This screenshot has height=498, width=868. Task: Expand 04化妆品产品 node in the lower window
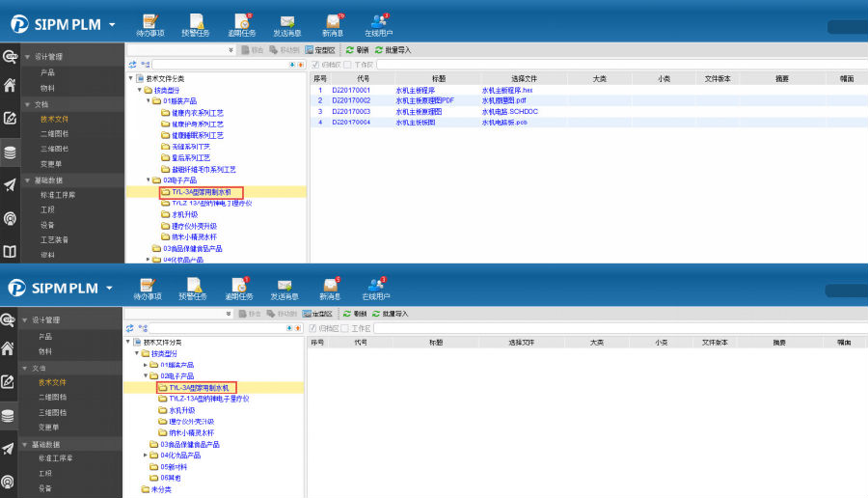coord(147,455)
